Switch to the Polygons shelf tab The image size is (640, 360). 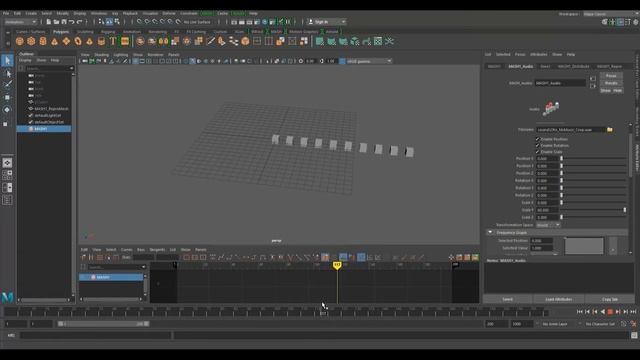click(61, 31)
